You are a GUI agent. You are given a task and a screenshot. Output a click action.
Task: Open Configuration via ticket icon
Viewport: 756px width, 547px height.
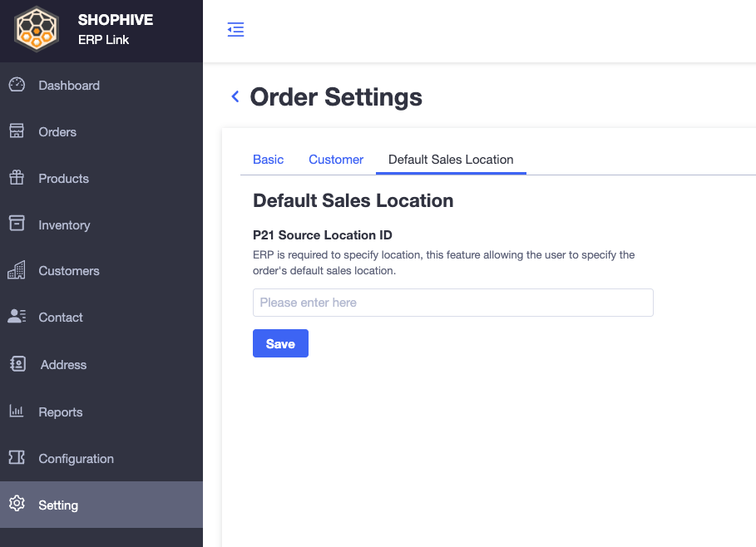(x=17, y=457)
